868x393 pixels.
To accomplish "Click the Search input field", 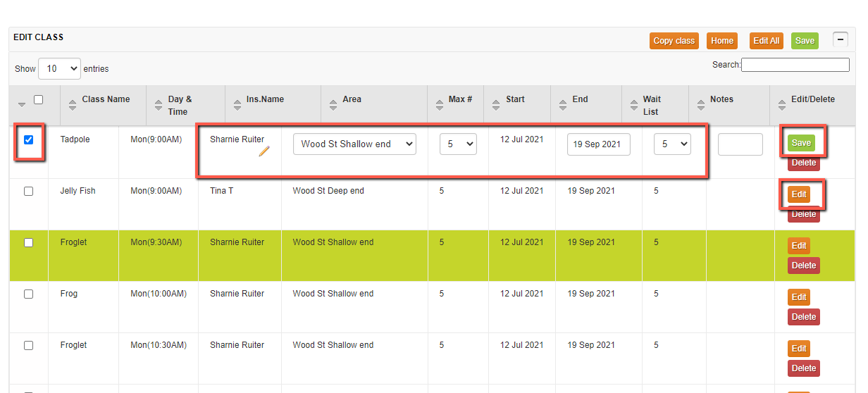I will click(x=795, y=65).
